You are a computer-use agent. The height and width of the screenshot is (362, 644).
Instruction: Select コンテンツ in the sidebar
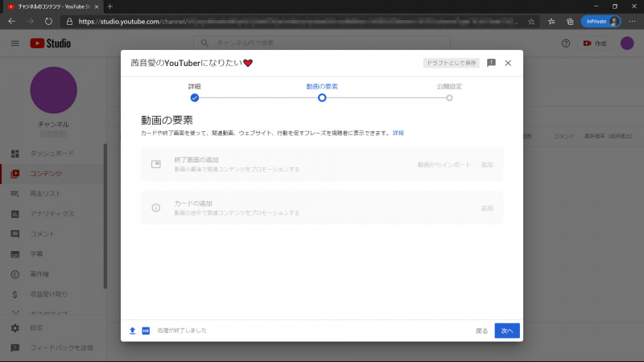point(46,173)
